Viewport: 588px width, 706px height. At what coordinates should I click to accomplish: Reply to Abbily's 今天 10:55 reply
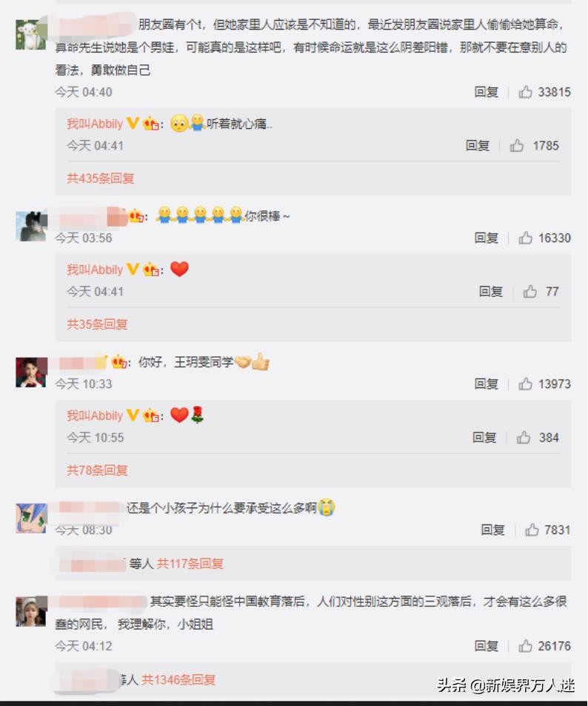coord(484,437)
